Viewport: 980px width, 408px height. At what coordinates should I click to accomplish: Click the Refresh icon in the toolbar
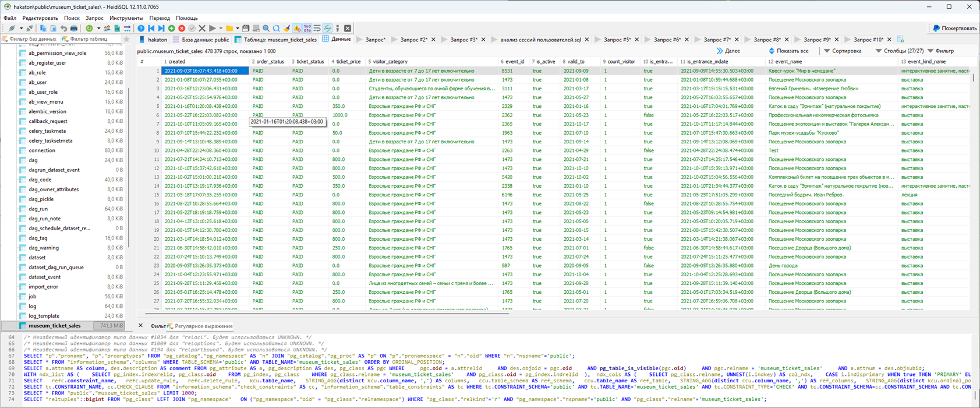pyautogui.click(x=89, y=28)
